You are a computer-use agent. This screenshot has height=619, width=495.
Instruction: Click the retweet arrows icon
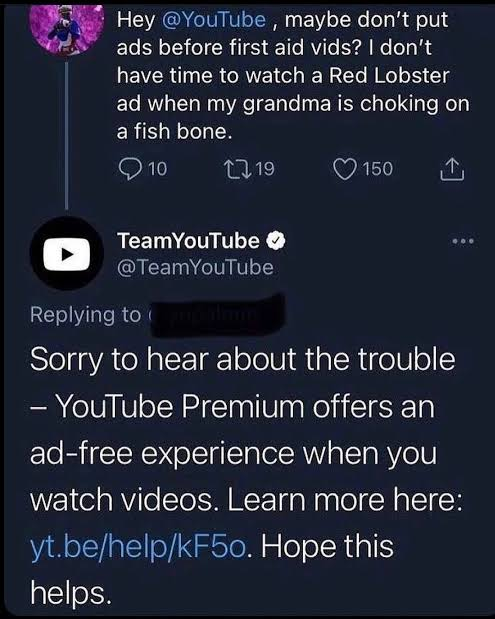[237, 169]
